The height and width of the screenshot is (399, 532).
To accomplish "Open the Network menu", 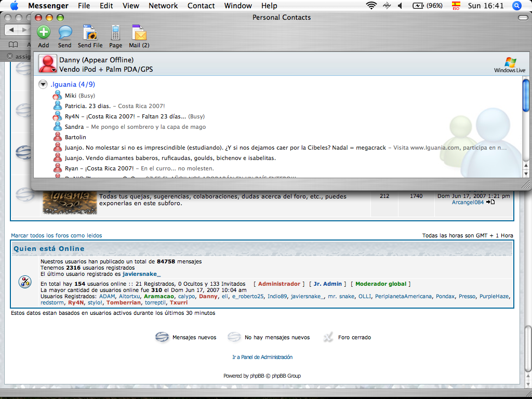I will point(163,6).
